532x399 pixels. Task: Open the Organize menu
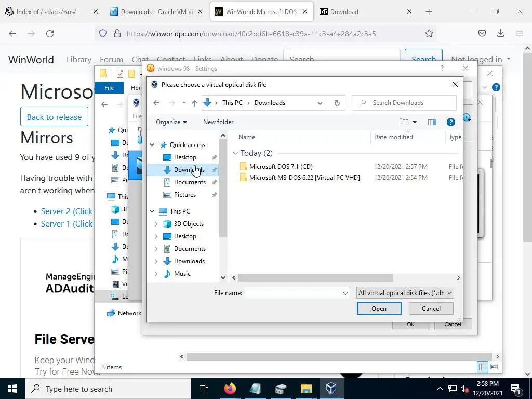click(171, 122)
